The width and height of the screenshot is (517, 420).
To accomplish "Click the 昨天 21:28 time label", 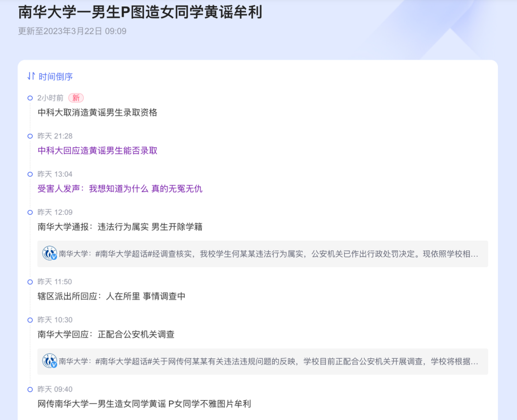I will pyautogui.click(x=55, y=136).
